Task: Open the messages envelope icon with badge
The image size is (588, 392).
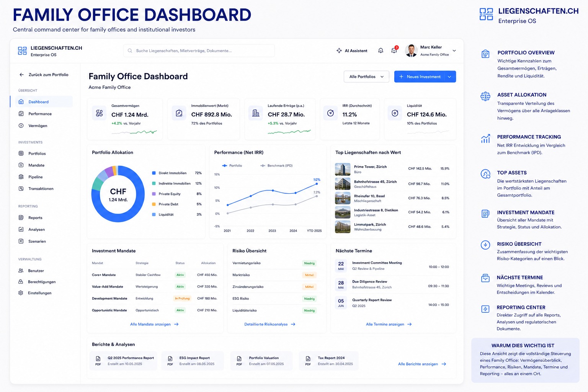Action: [x=394, y=50]
